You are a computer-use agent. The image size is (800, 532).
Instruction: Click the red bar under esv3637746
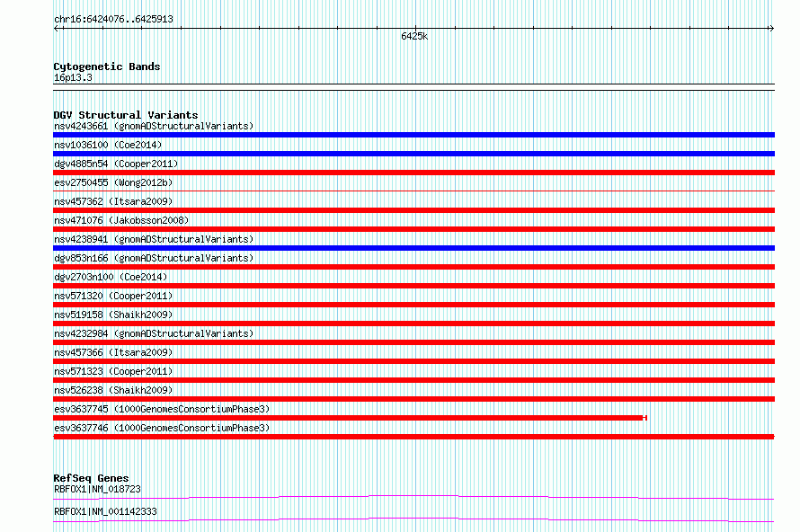pyautogui.click(x=413, y=437)
